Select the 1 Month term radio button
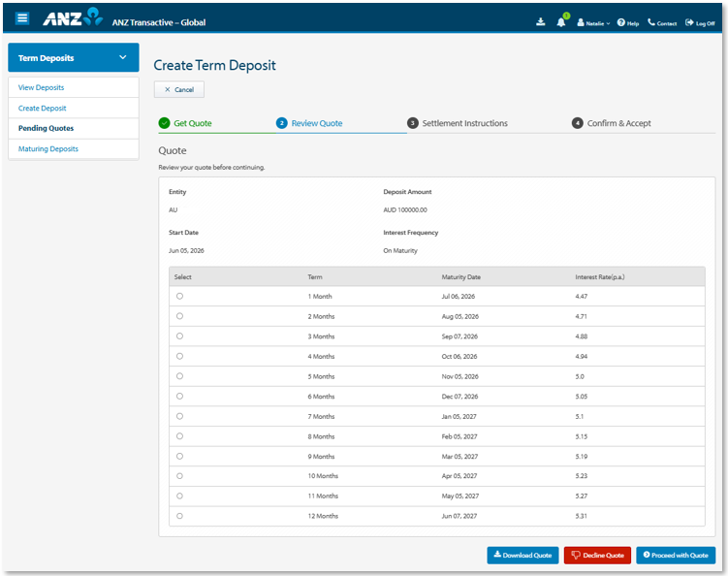The height and width of the screenshot is (576, 728). coord(179,297)
